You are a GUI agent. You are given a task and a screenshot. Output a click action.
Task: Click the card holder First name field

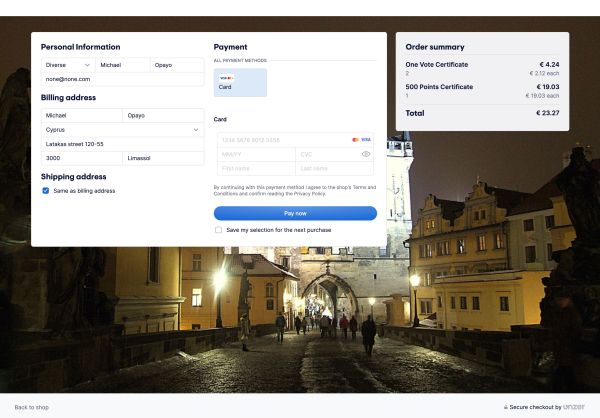(x=256, y=168)
